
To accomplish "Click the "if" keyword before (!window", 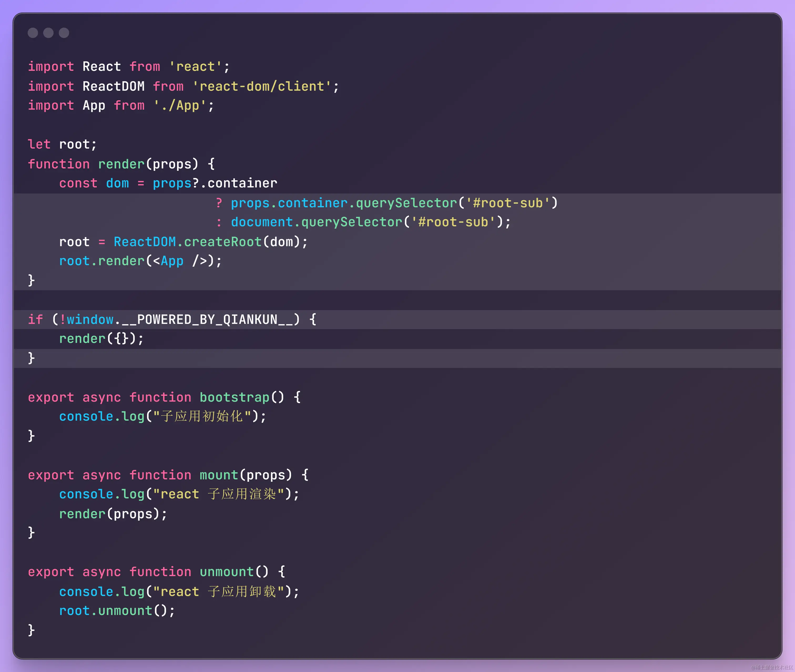I will [x=35, y=319].
